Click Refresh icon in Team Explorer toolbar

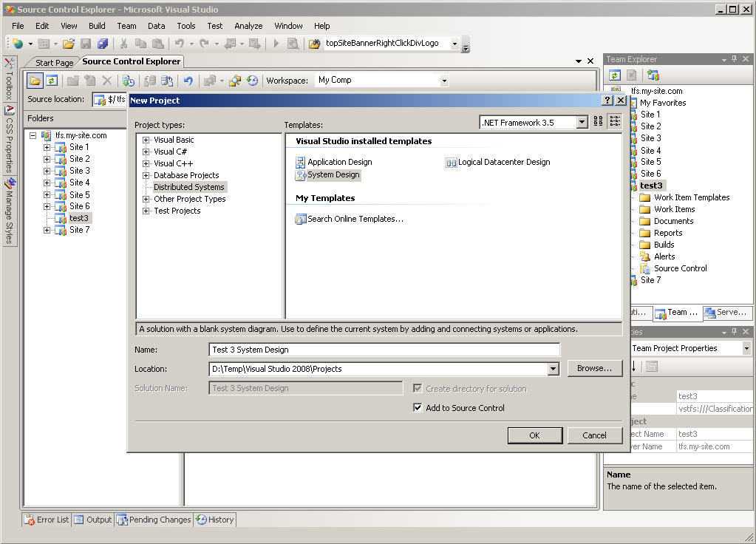pos(614,75)
